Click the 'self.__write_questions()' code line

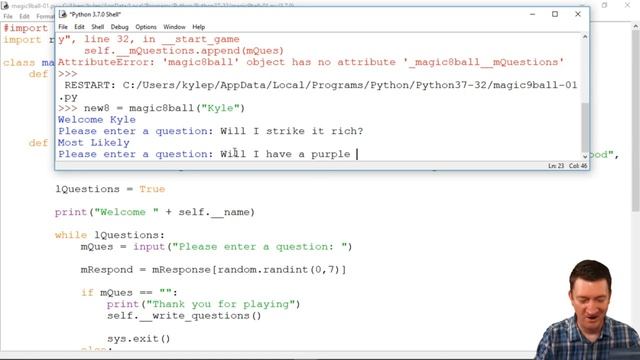click(184, 316)
